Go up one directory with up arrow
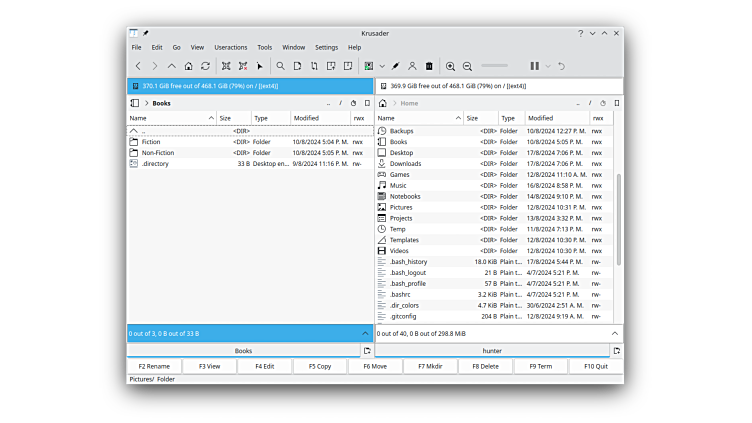This screenshot has height=423, width=752. click(171, 66)
